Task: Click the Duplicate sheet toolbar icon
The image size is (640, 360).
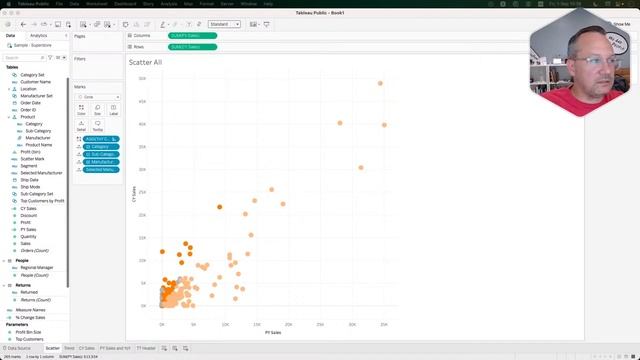Action: [97, 24]
